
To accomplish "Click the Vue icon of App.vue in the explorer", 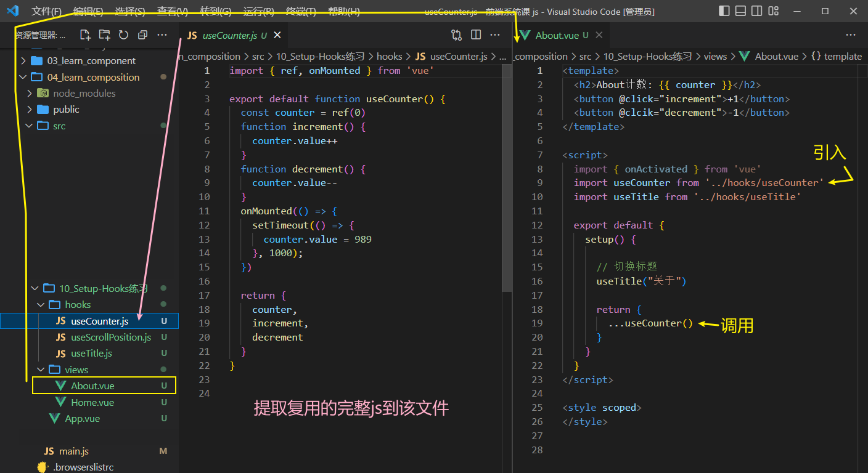I will coord(55,419).
